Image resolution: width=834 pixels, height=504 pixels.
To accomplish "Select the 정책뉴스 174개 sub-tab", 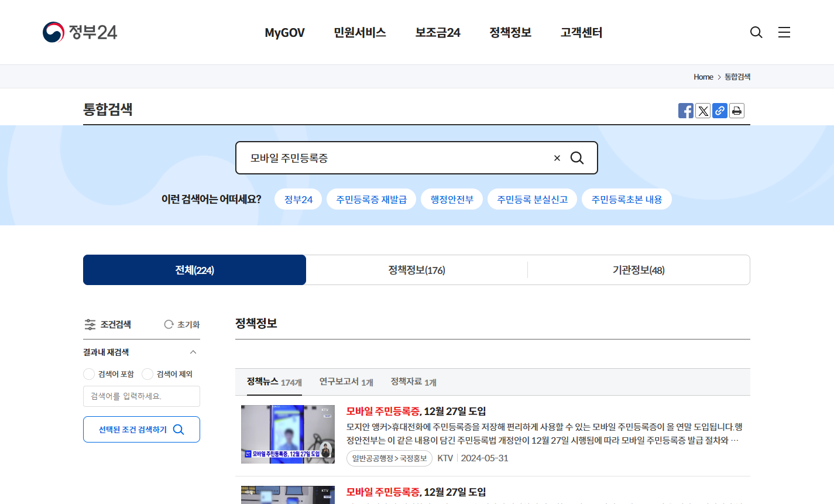I will [x=274, y=382].
